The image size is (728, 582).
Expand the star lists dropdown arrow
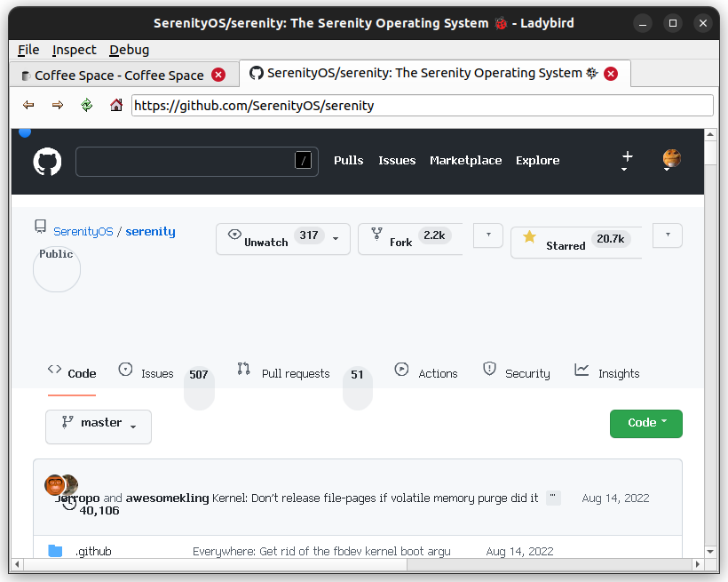click(667, 235)
